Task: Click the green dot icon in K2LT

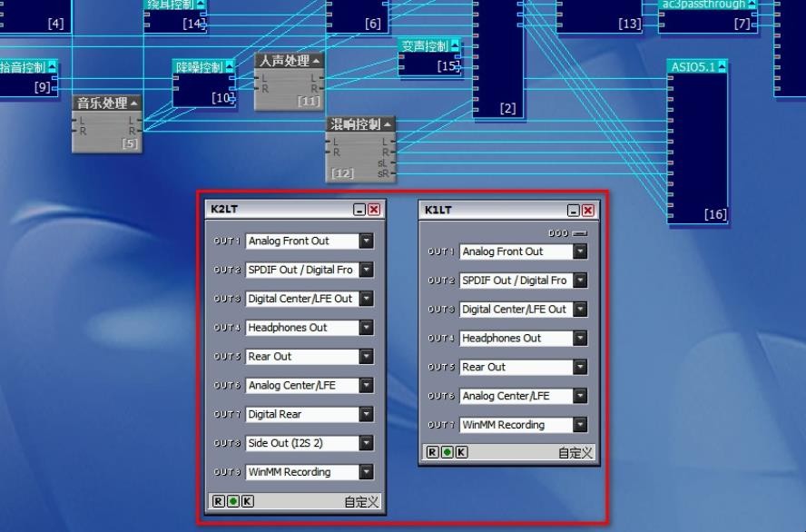Action: point(233,501)
